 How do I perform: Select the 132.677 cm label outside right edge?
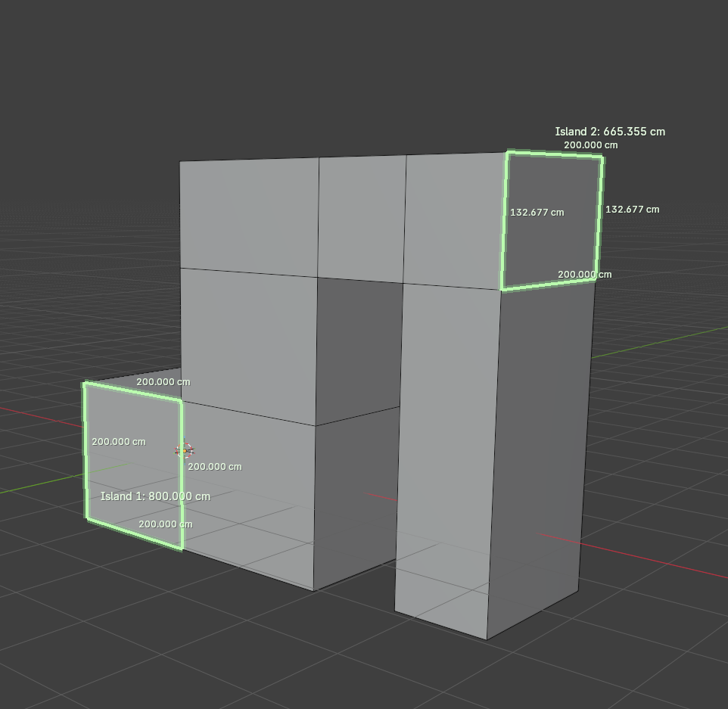(x=633, y=210)
